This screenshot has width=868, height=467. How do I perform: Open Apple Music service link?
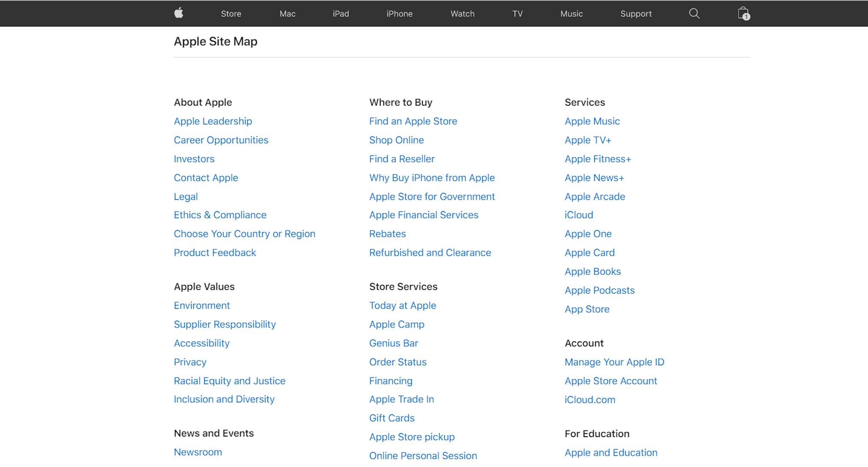coord(592,121)
